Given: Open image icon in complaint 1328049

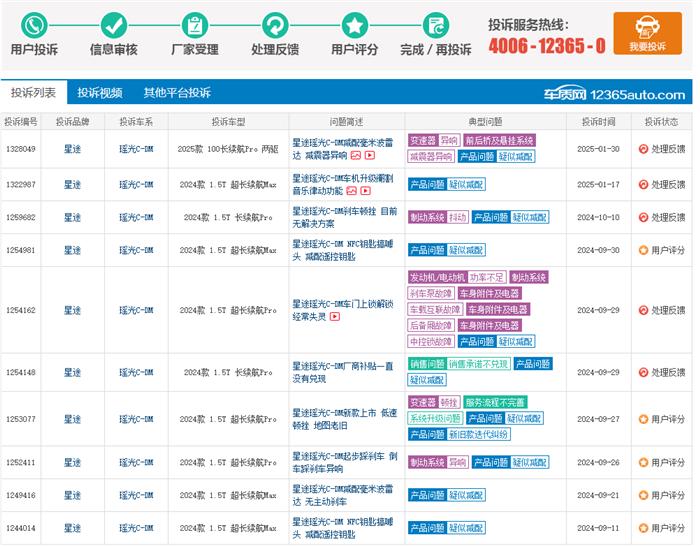Looking at the screenshot, I should pos(356,155).
